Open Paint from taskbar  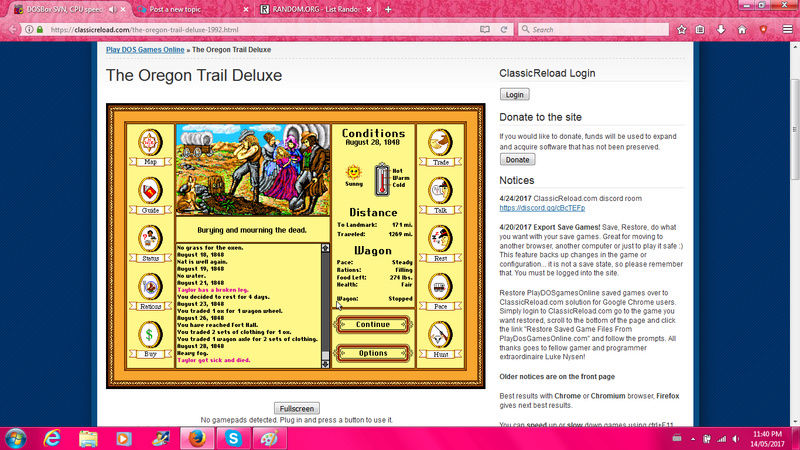point(269,439)
